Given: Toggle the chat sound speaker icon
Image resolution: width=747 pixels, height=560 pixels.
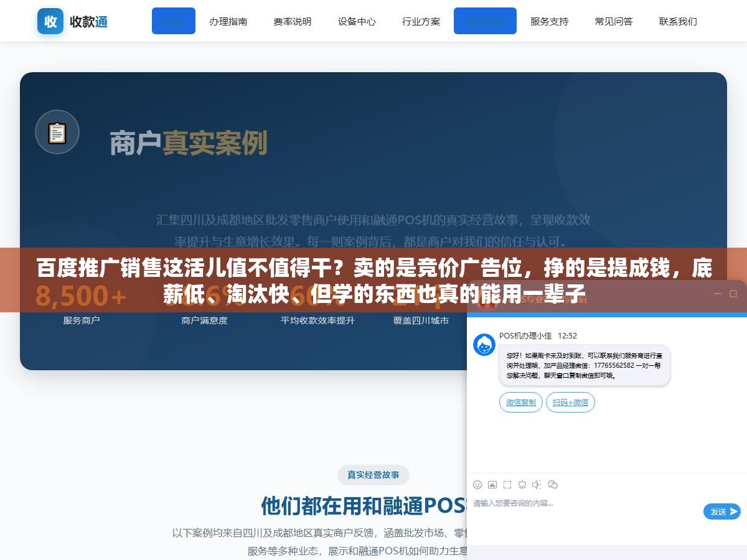Looking at the screenshot, I should (537, 485).
